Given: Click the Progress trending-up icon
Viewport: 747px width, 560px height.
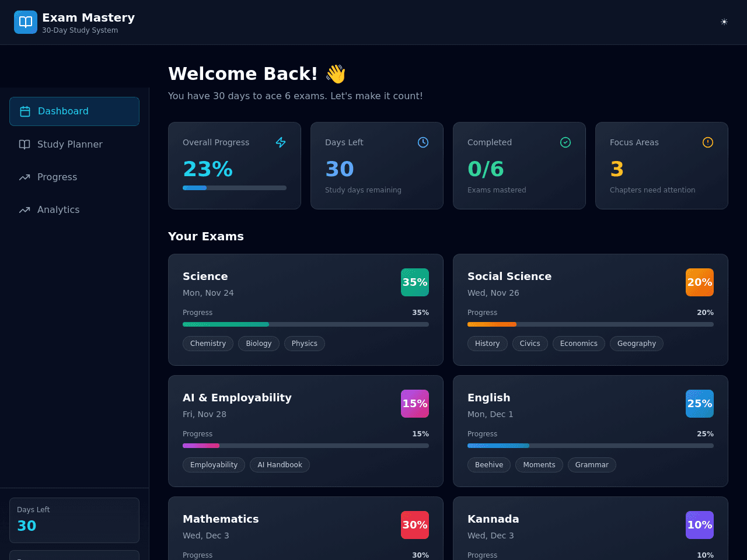Looking at the screenshot, I should [x=25, y=177].
